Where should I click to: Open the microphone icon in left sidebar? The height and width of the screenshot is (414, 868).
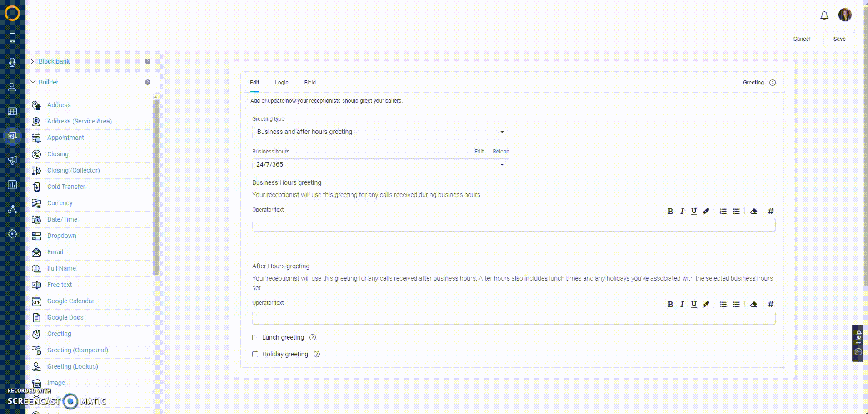pos(12,62)
